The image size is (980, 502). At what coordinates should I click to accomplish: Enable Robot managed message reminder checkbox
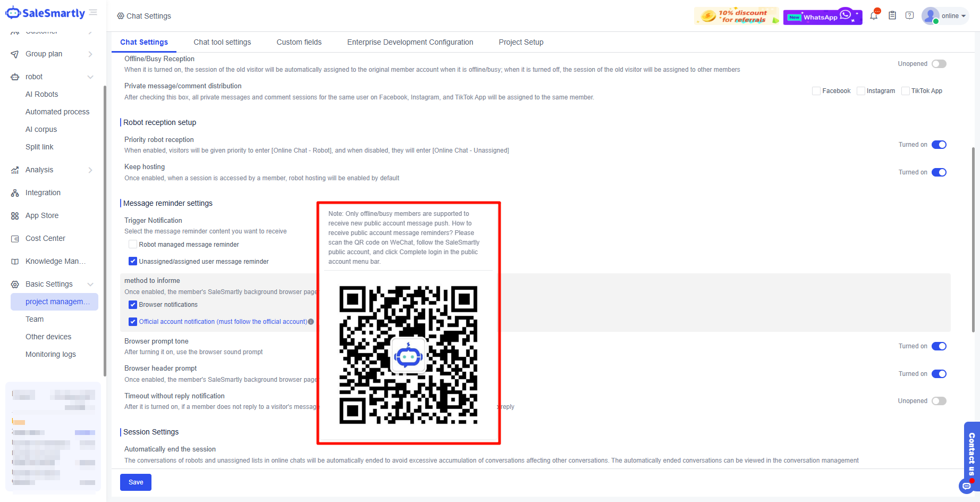(x=133, y=245)
